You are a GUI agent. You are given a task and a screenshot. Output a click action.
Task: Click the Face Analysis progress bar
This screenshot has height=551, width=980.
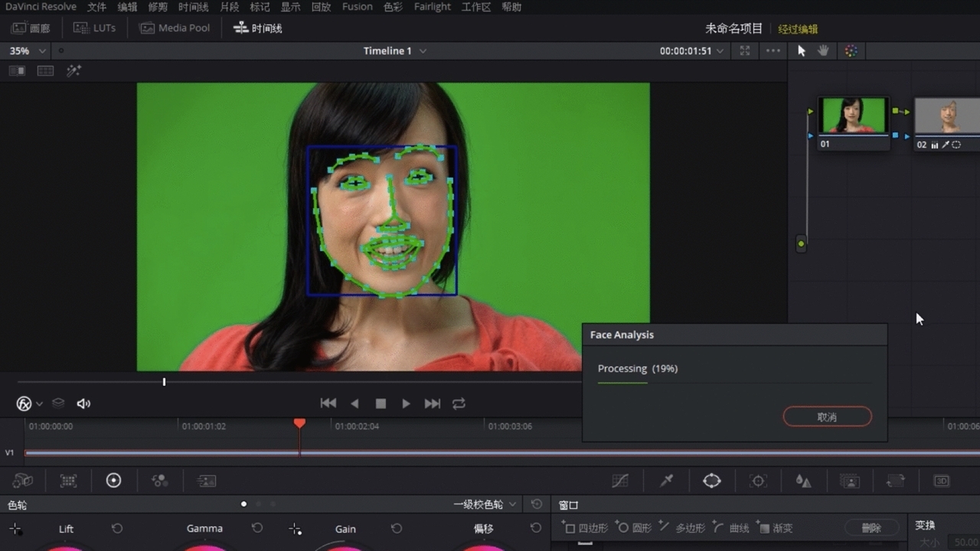click(x=733, y=383)
